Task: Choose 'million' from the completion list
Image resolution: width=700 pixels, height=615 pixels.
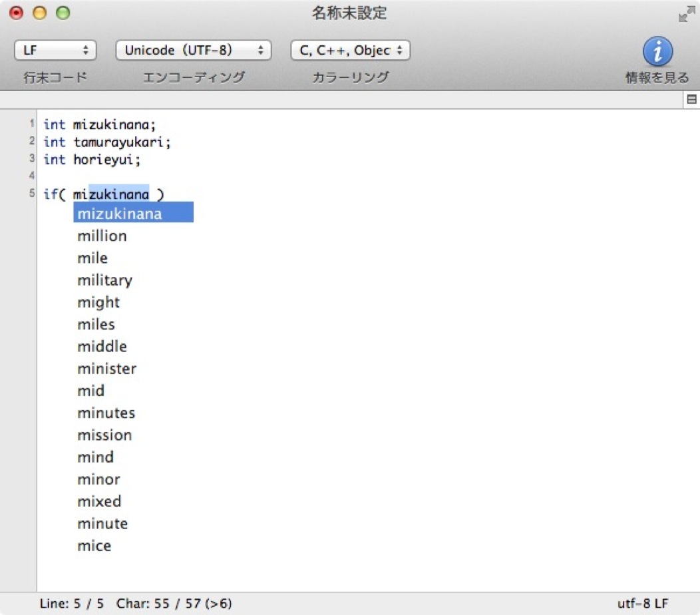Action: click(x=102, y=236)
